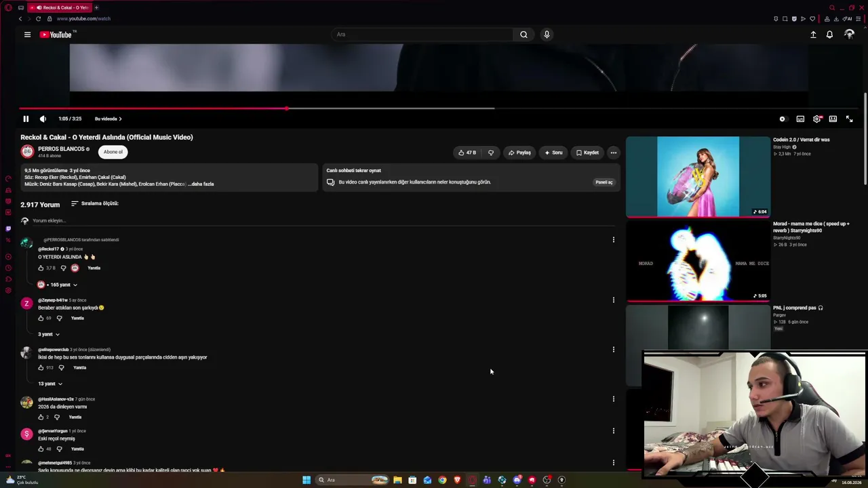Viewport: 868px width, 488px height.
Task: Open the Opera menu logo
Action: 8,7
